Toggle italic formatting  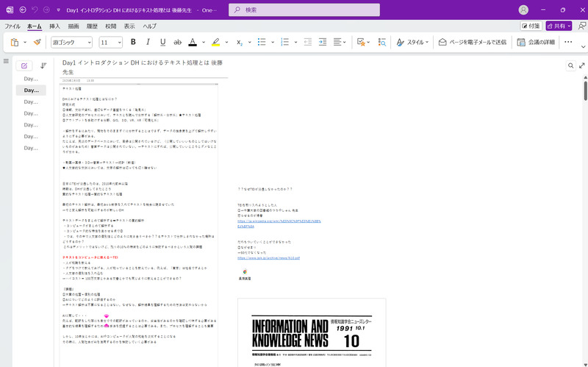pyautogui.click(x=148, y=43)
